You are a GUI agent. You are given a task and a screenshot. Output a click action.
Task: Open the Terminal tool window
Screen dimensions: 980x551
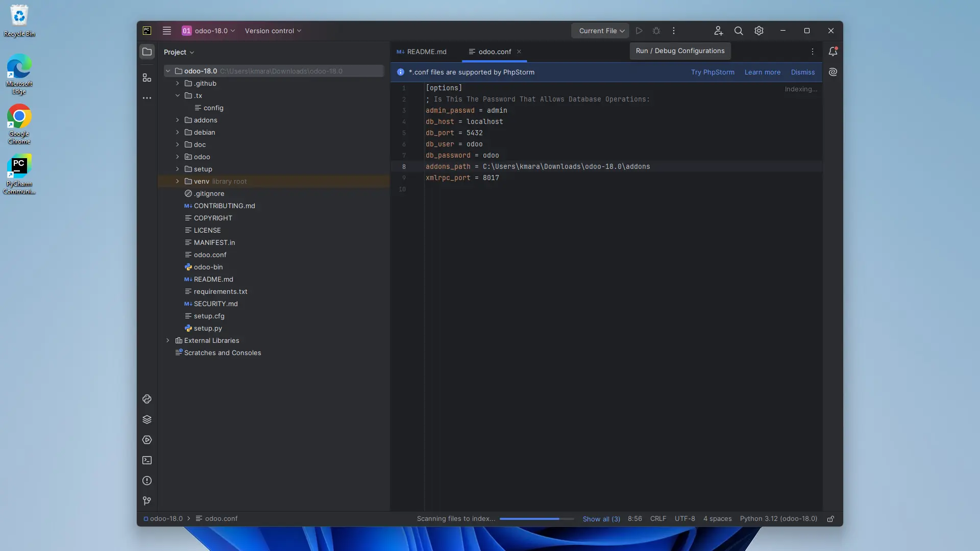[x=147, y=460]
